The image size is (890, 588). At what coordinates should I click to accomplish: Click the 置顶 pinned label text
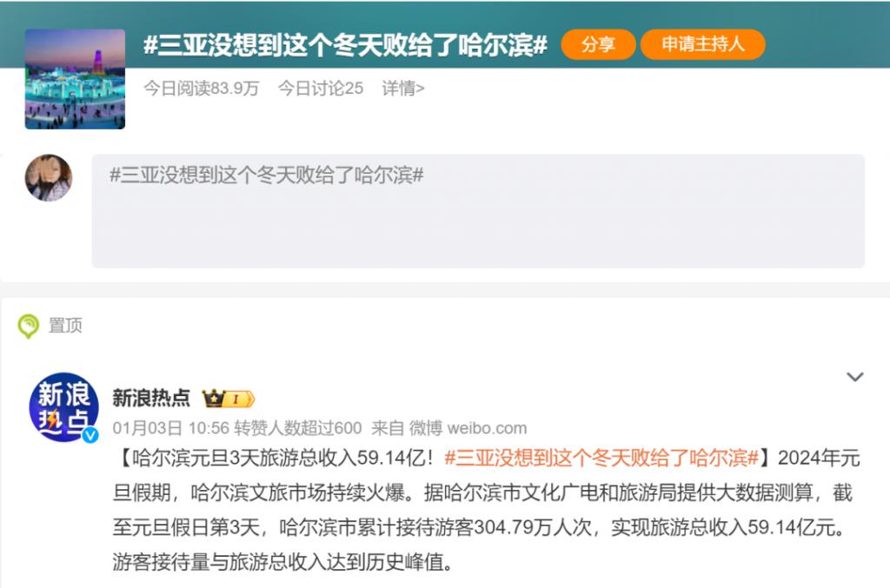[65, 326]
